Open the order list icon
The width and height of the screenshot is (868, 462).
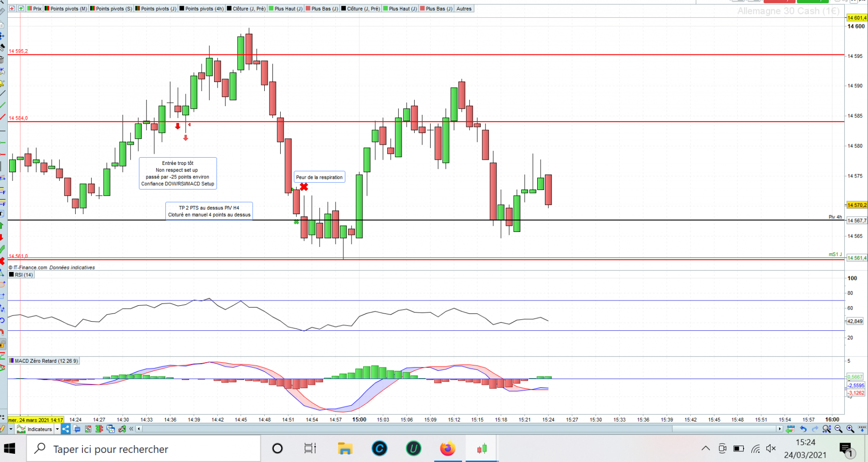point(88,429)
